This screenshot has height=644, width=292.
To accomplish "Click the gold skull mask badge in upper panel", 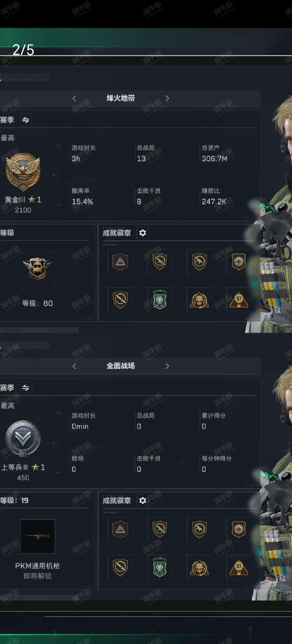I will [199, 299].
